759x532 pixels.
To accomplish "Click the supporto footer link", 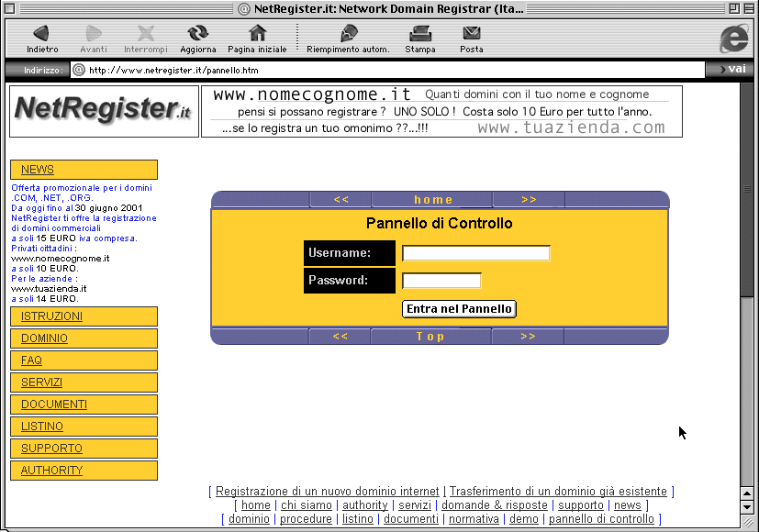I will (x=581, y=505).
